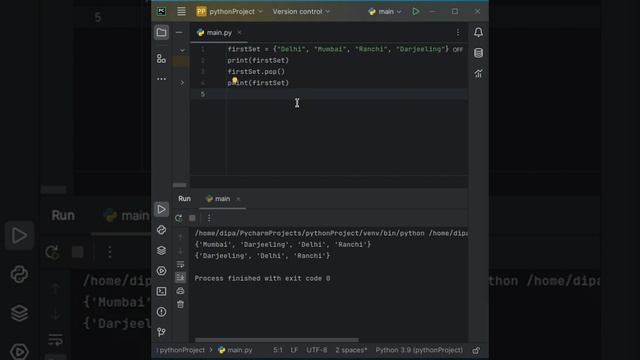This screenshot has width=640, height=360.
Task: Click the interpreter path line in console
Action: [x=331, y=233]
